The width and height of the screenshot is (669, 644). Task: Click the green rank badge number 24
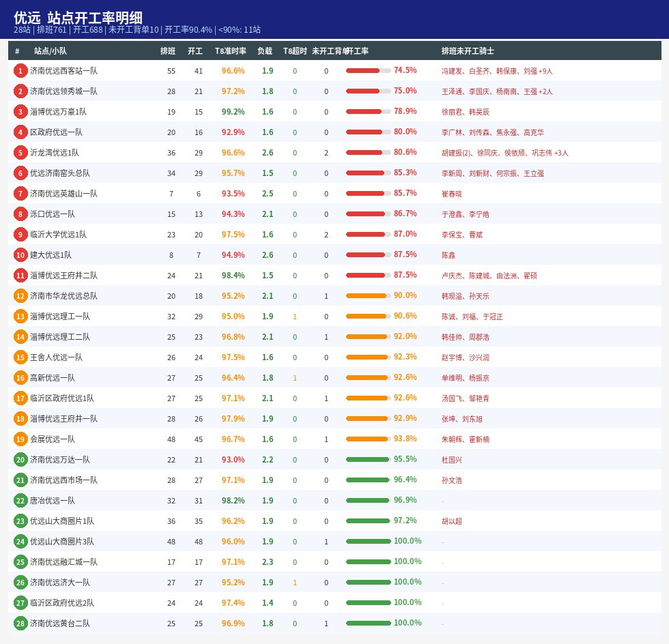click(20, 542)
